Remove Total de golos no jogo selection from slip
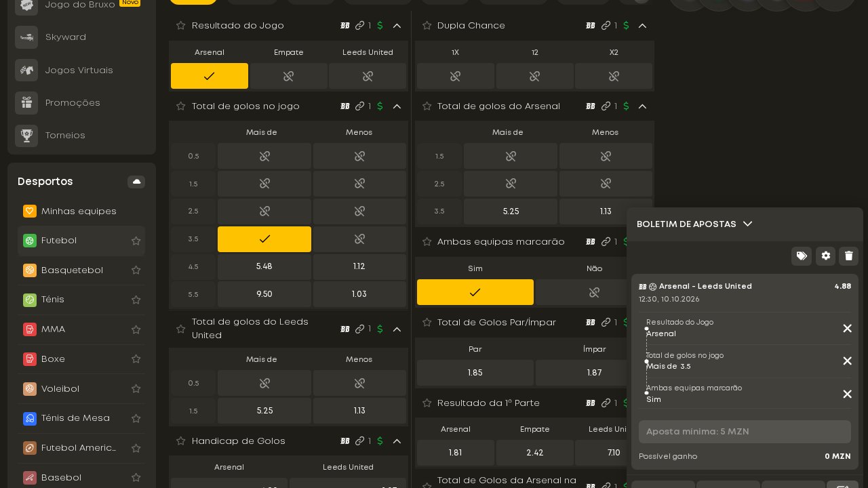The image size is (868, 488). pyautogui.click(x=847, y=361)
